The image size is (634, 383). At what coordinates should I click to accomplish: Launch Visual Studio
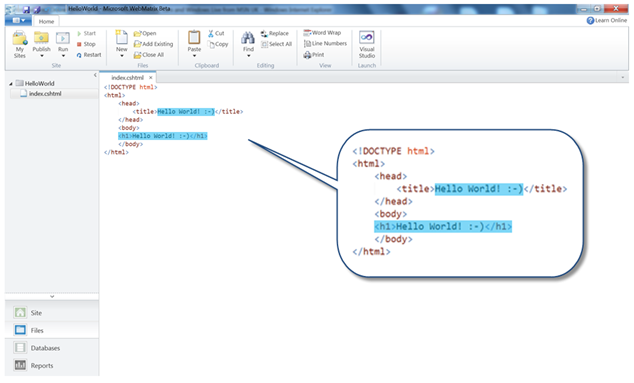coord(367,44)
